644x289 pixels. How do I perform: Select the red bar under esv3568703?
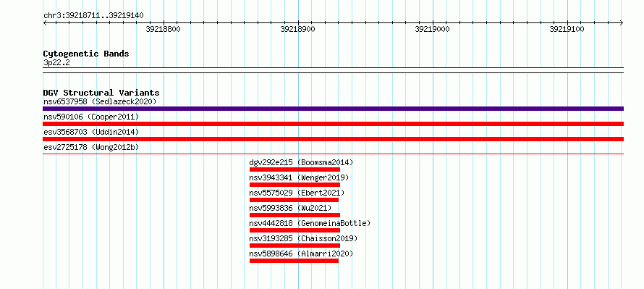point(333,139)
